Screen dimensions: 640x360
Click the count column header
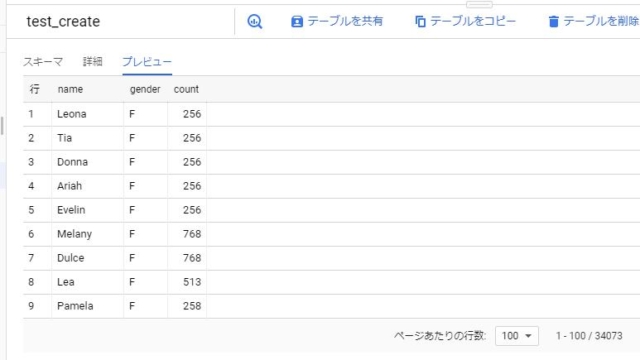[186, 89]
